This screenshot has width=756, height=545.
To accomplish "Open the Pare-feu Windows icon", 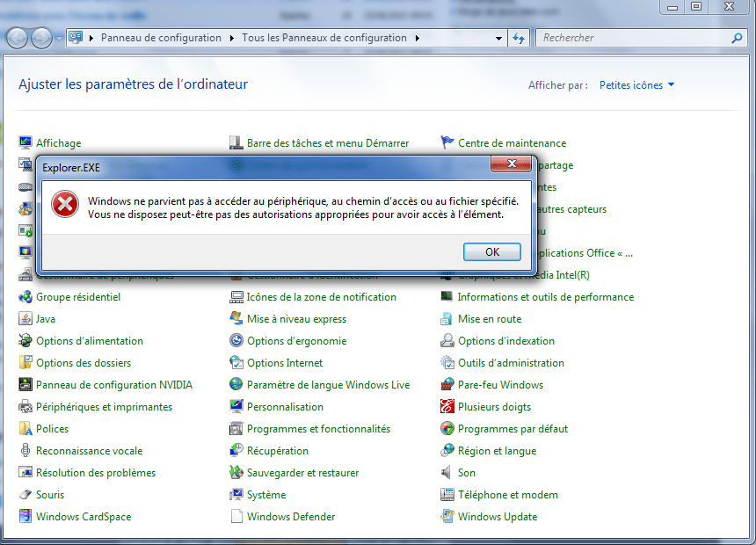I will 447,384.
